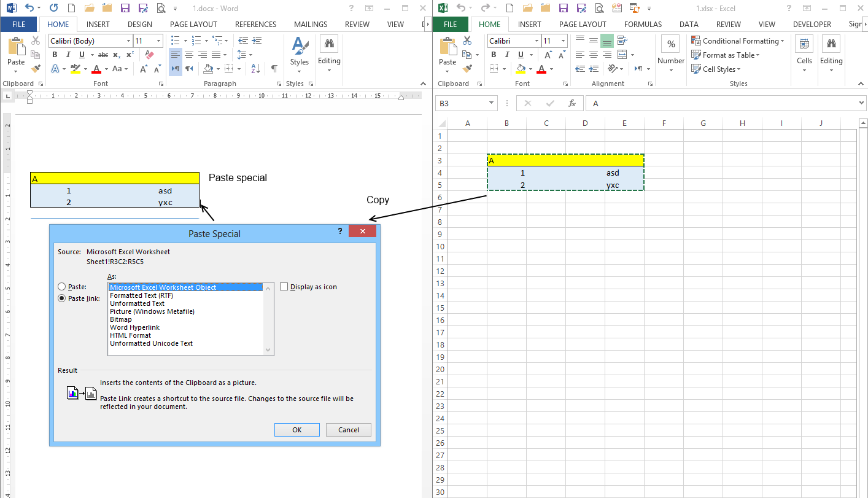Apply subscript in Word ribbon

tap(117, 55)
